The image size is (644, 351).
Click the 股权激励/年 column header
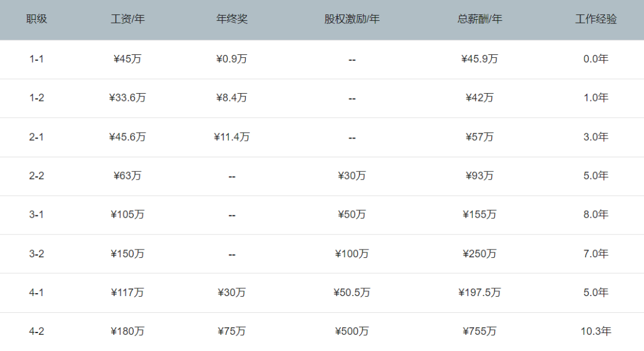click(352, 19)
